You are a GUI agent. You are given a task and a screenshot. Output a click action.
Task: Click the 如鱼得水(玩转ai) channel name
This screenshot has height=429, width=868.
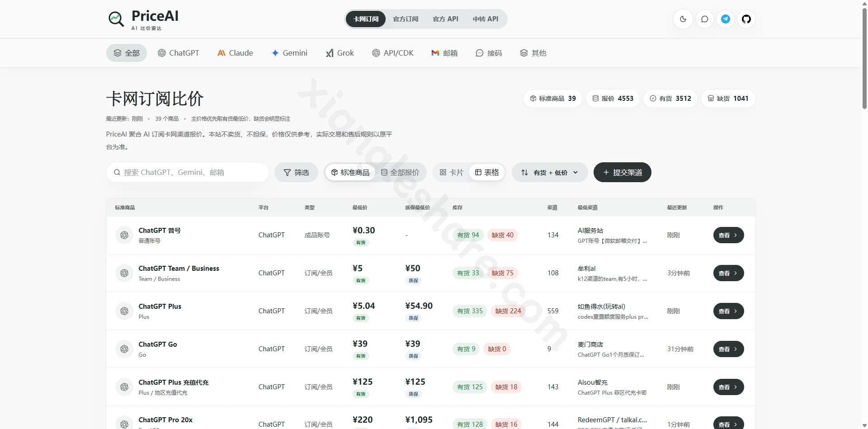tap(601, 306)
